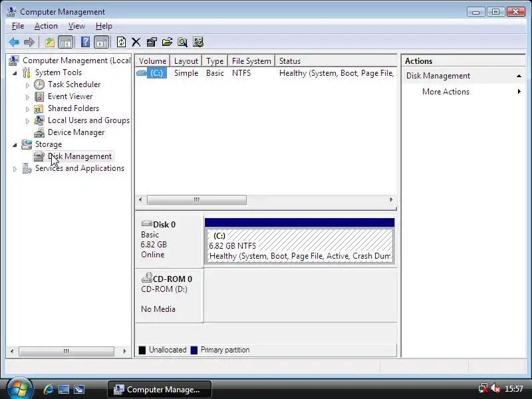
Task: Click the muted volume tray icon
Action: [x=495, y=388]
